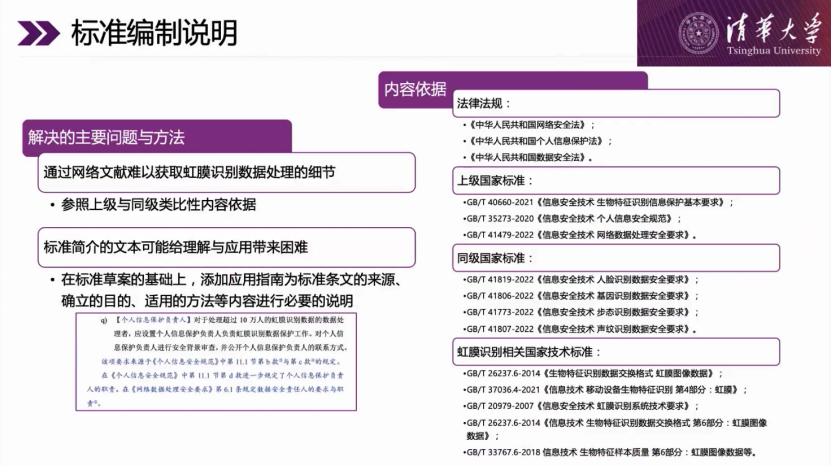This screenshot has height=466, width=831.
Task: Select the 法律法规 box
Action: pyautogui.click(x=616, y=103)
